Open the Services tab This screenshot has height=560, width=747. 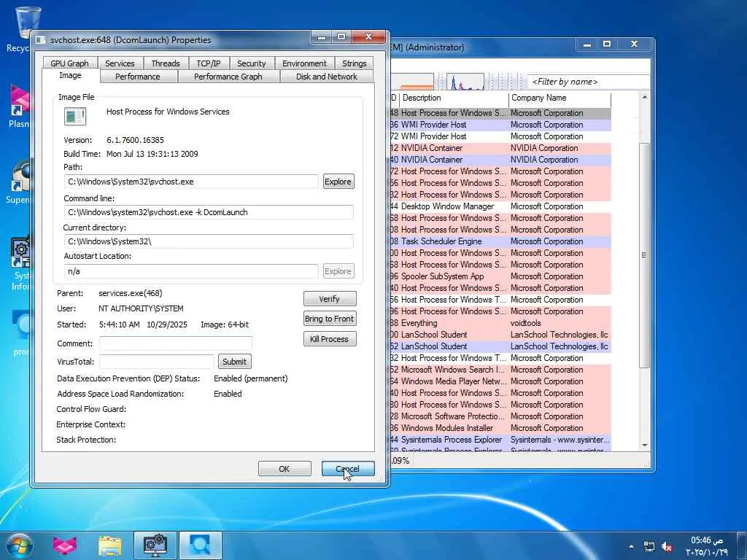tap(120, 63)
